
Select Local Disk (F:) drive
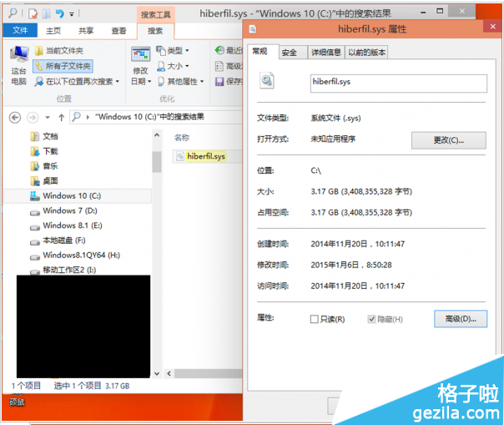coord(58,240)
